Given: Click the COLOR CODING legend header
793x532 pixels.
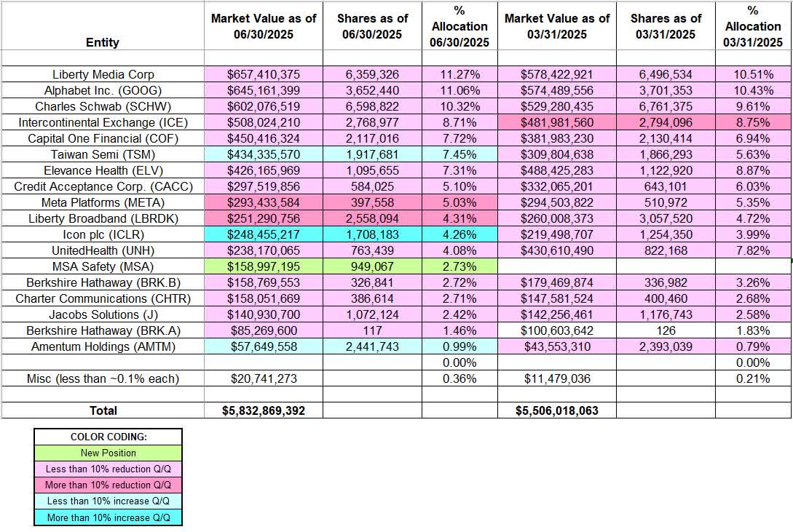Looking at the screenshot, I should [107, 437].
